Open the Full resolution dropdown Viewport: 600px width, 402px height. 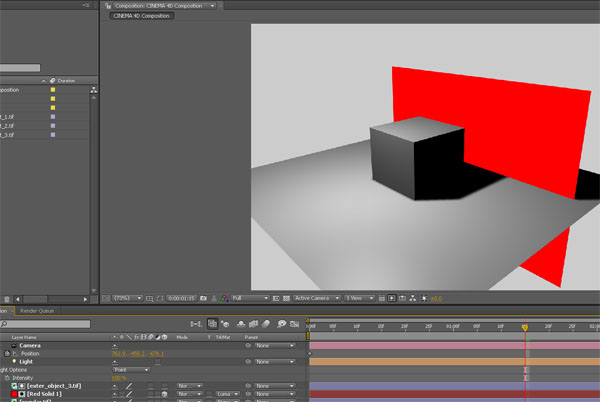[x=250, y=298]
